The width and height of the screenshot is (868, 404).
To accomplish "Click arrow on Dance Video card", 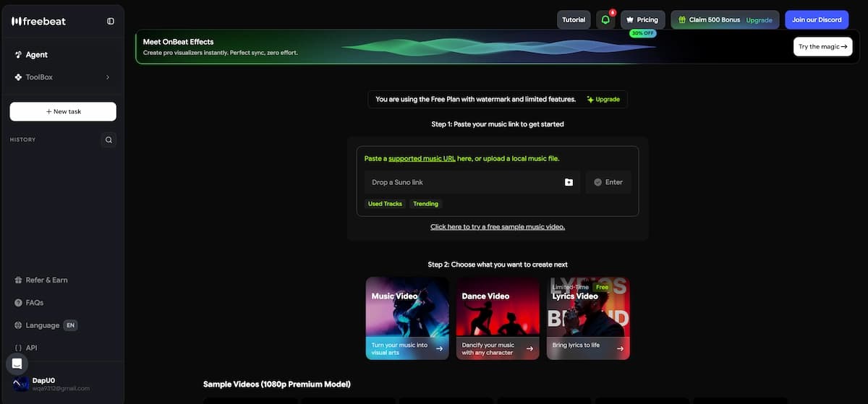I will (x=529, y=348).
